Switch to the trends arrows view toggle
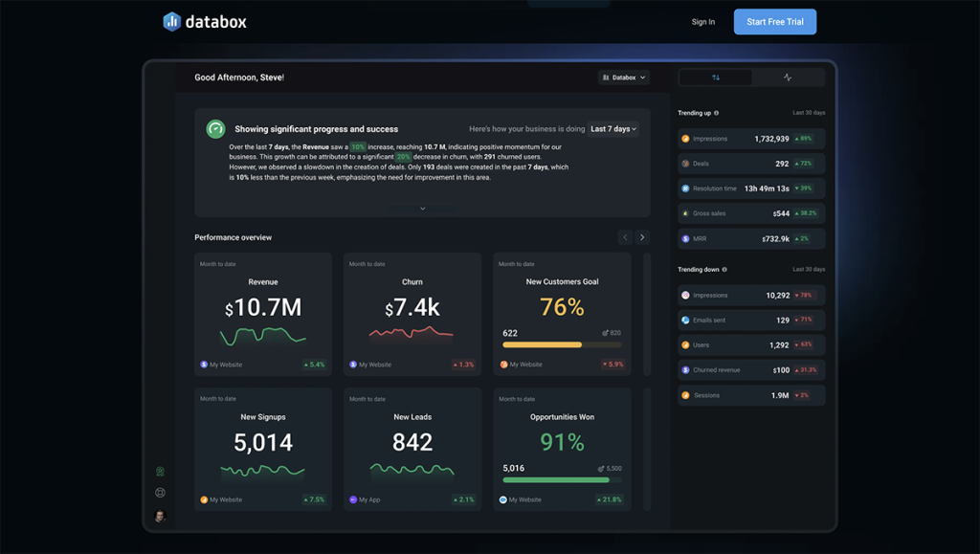Screen dimensions: 980x554 [716, 78]
